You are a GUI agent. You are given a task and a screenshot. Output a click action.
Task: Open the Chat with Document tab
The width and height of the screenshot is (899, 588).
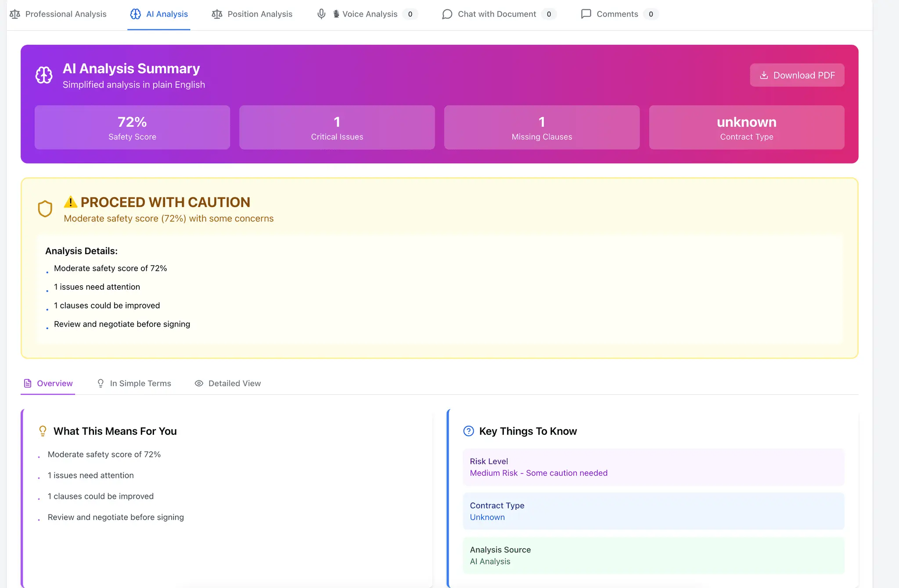tap(499, 14)
